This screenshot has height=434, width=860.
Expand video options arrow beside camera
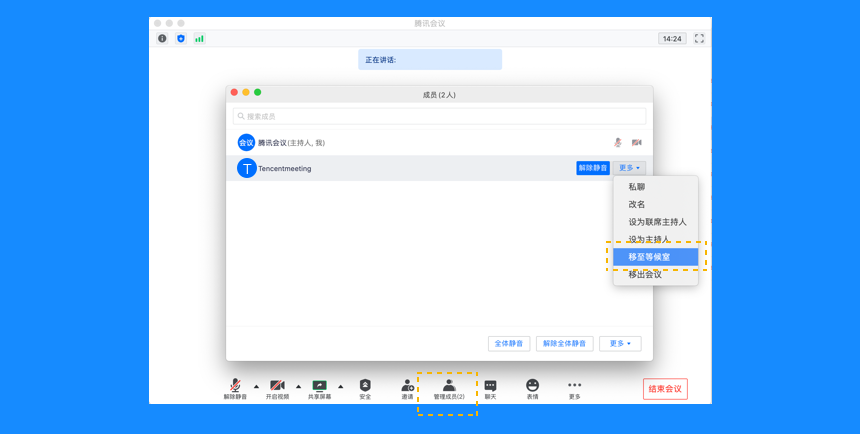[298, 386]
